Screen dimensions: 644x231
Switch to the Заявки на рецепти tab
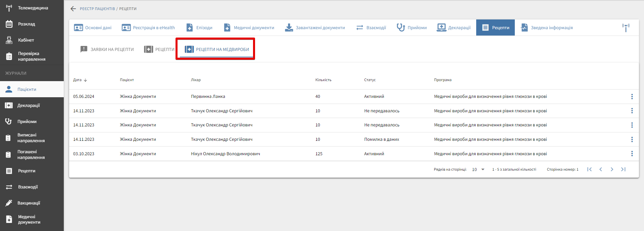pyautogui.click(x=107, y=49)
